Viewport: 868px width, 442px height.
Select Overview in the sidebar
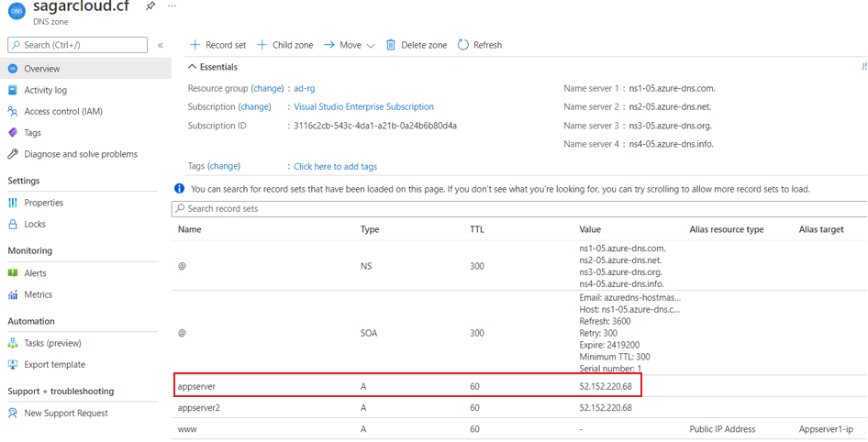point(41,69)
